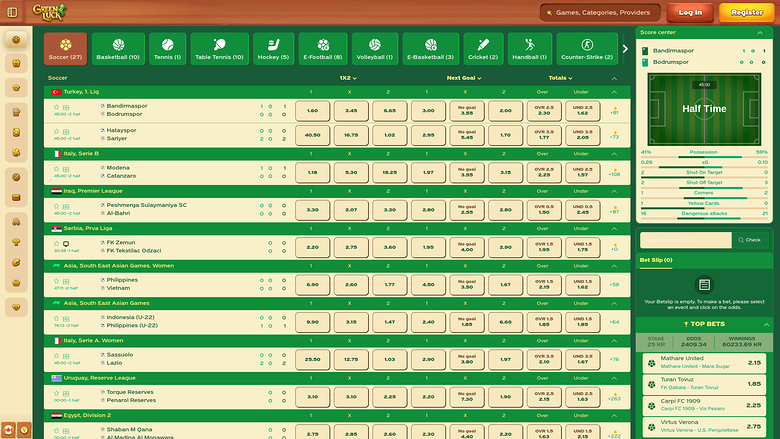This screenshot has height=439, width=780.
Task: Collapse the Italy, Serie B section
Action: [x=614, y=154]
